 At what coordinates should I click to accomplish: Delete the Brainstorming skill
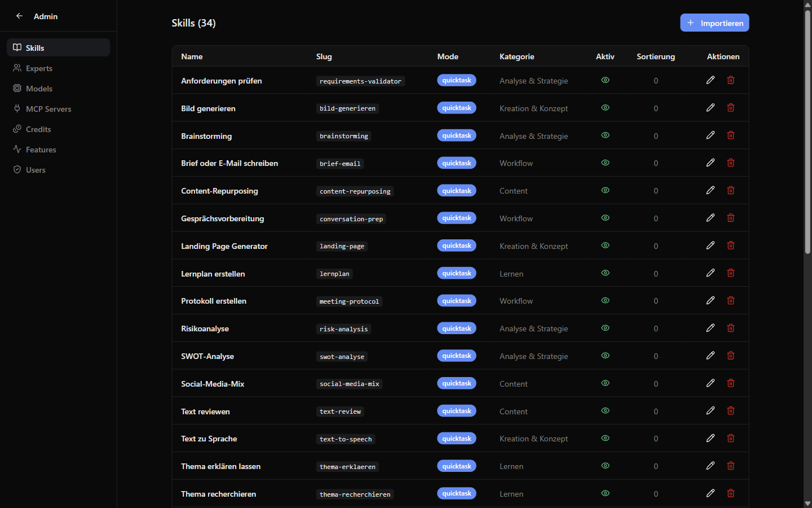click(731, 135)
